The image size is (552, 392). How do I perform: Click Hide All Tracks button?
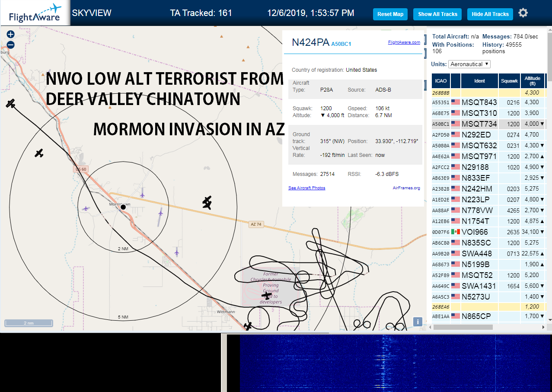click(x=490, y=14)
